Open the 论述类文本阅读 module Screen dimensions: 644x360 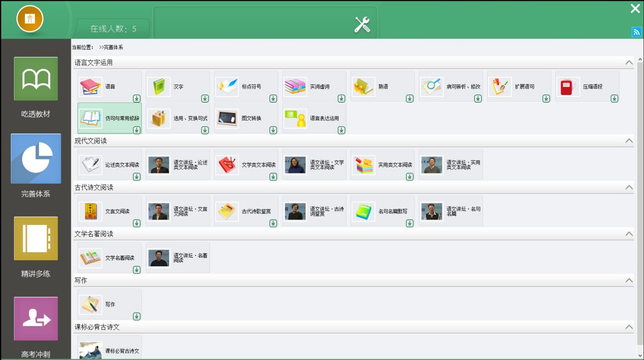(x=109, y=165)
